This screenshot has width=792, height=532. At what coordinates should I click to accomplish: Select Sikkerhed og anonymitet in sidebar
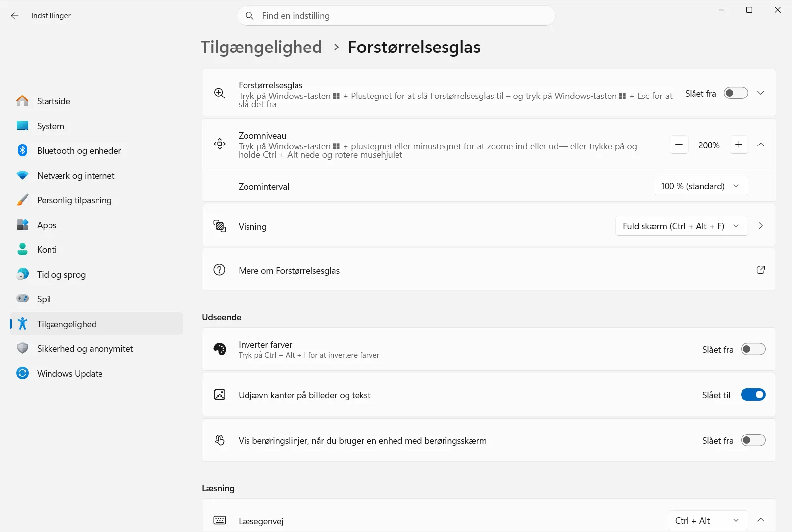tap(96, 348)
